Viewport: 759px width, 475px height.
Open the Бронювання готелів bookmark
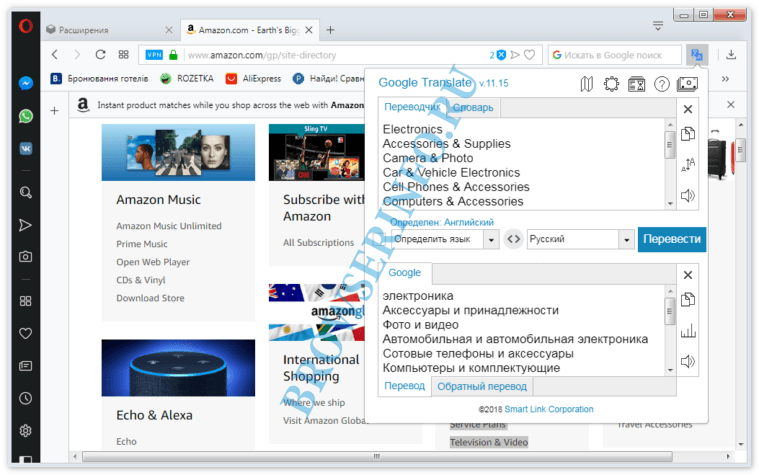[100, 78]
